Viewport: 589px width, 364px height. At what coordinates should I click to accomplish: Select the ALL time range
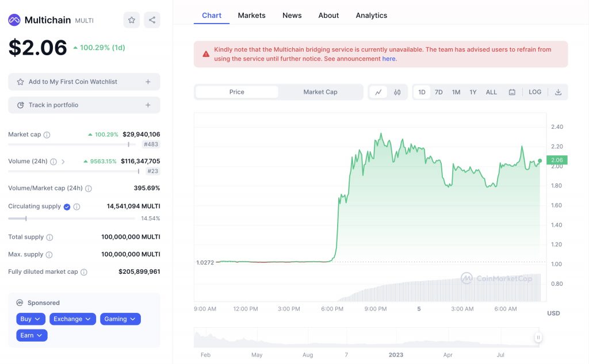[x=491, y=92]
